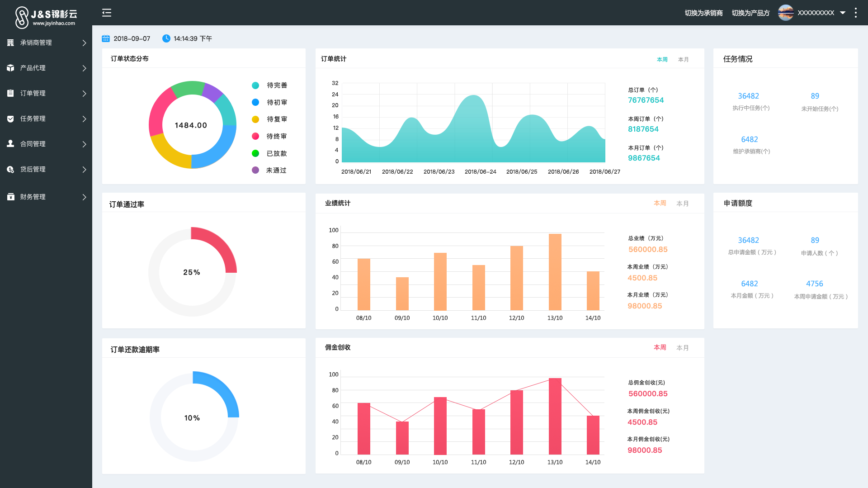
Task: Click the 承销商管理 building icon
Action: coord(10,43)
